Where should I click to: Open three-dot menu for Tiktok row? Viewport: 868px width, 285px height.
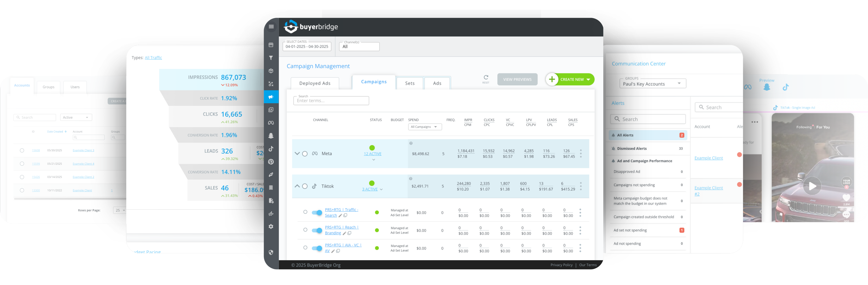(x=581, y=186)
